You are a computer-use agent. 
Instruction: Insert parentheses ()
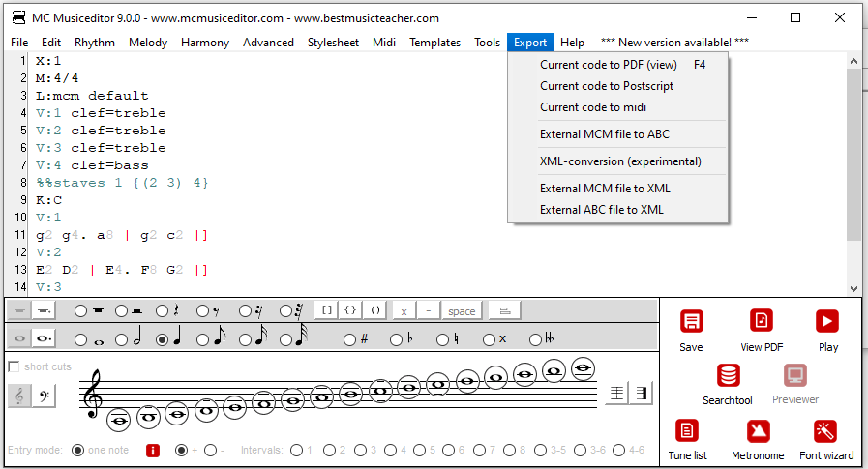pyautogui.click(x=374, y=310)
